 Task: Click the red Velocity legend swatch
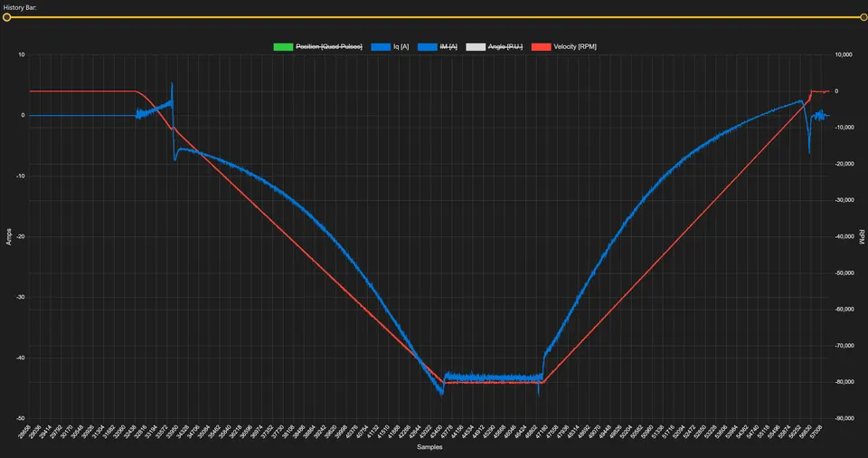(x=542, y=46)
